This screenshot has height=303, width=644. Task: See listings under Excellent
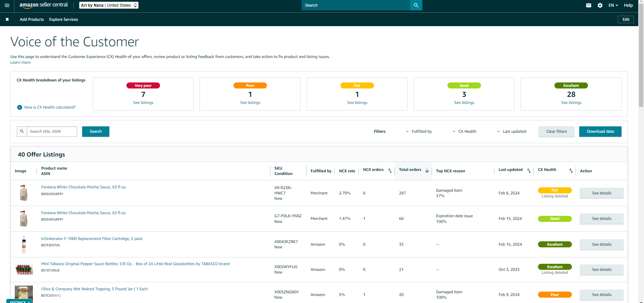[571, 103]
